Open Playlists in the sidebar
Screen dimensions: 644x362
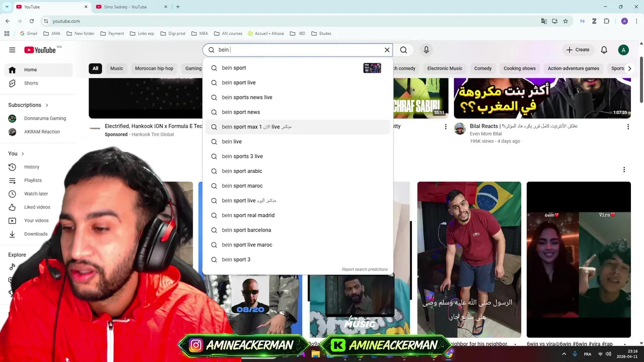click(x=38, y=180)
